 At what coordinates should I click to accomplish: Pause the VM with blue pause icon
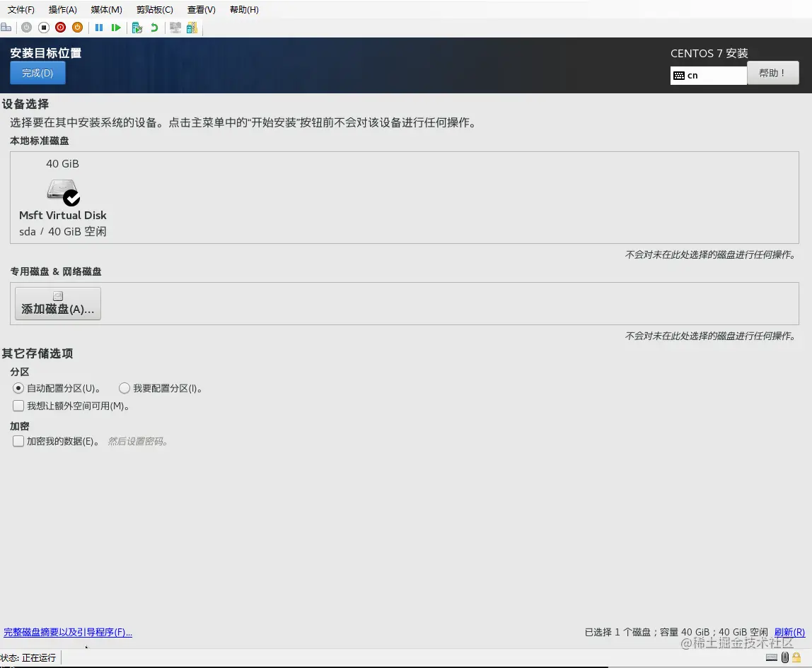pos(99,28)
